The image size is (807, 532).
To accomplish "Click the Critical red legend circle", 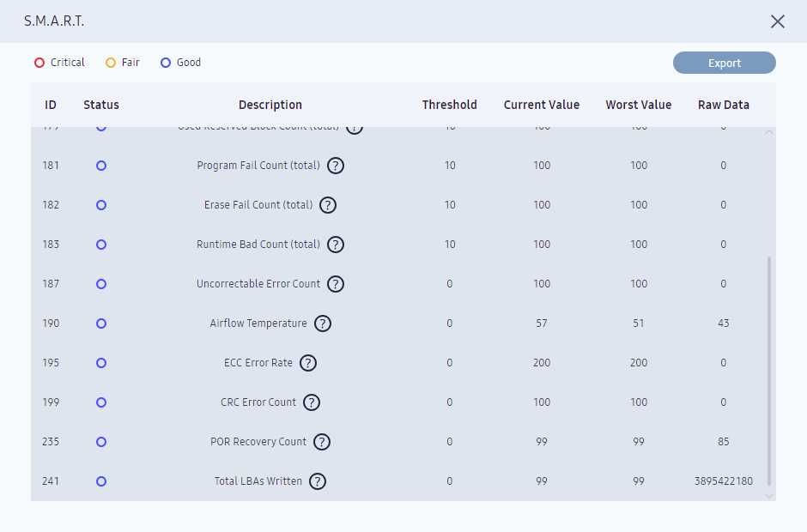I will (39, 63).
